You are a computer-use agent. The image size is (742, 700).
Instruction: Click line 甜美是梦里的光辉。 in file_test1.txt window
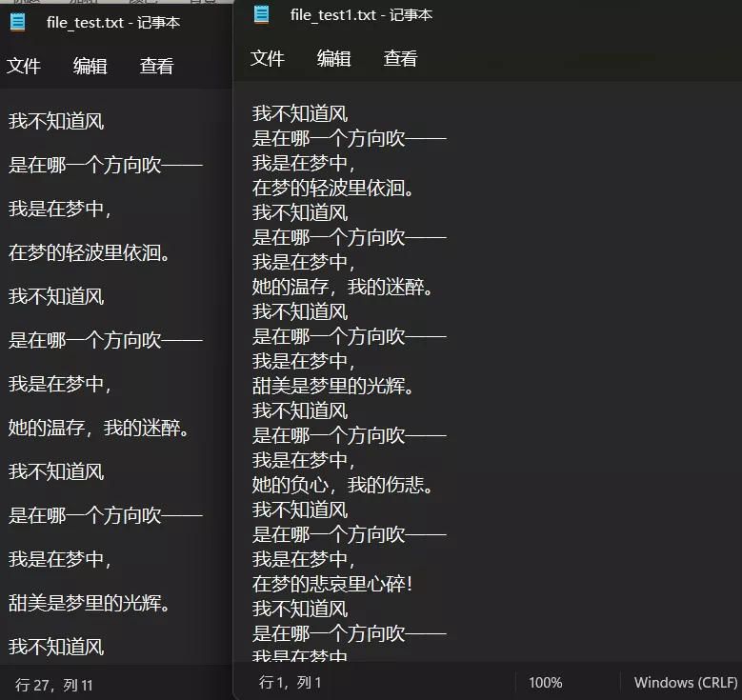pyautogui.click(x=332, y=386)
